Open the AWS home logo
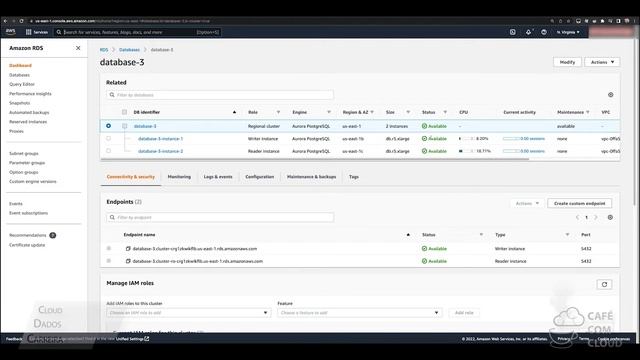The height and width of the screenshot is (360, 640). point(11,31)
